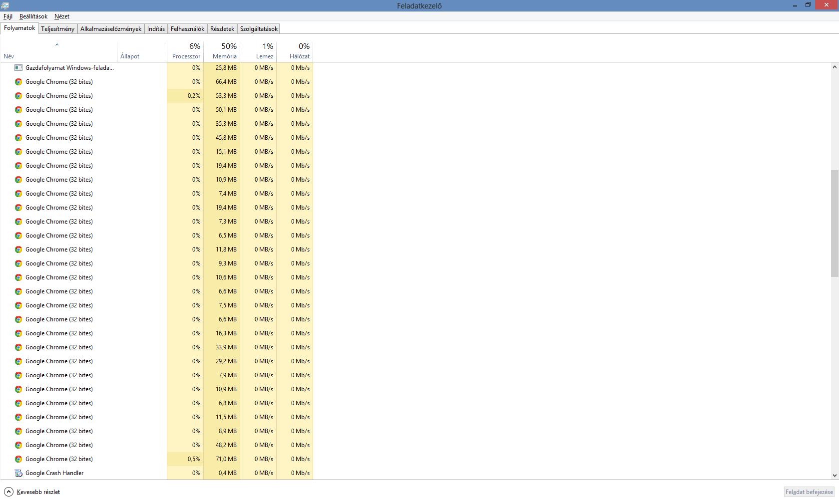Screen dimensions: 839x504
Task: Click the 25,8 MB memory cell
Action: pyautogui.click(x=222, y=68)
